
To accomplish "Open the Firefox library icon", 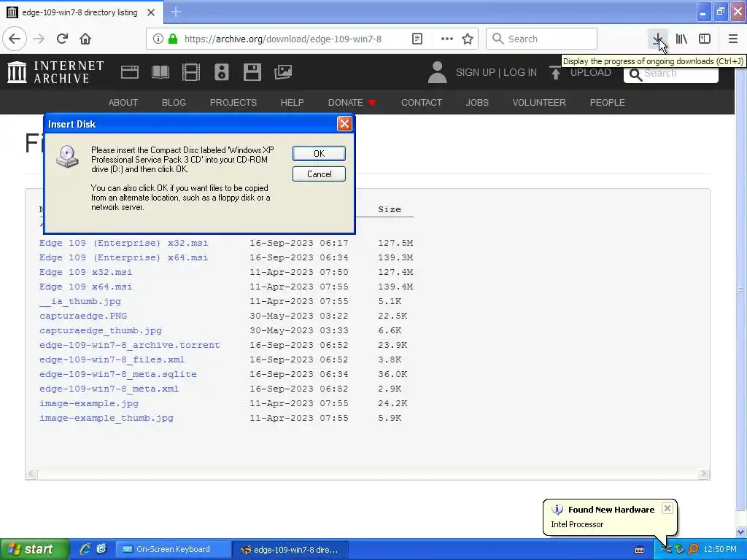I will [682, 39].
